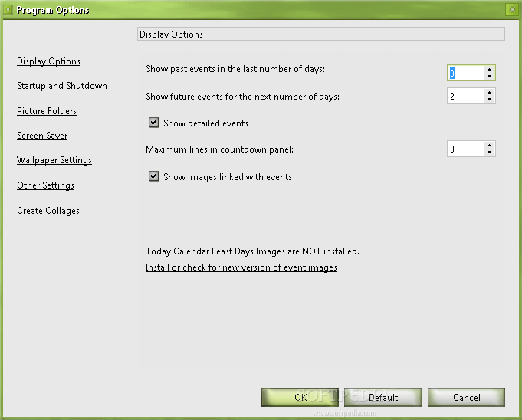Toggle Show images linked with events

[153, 176]
